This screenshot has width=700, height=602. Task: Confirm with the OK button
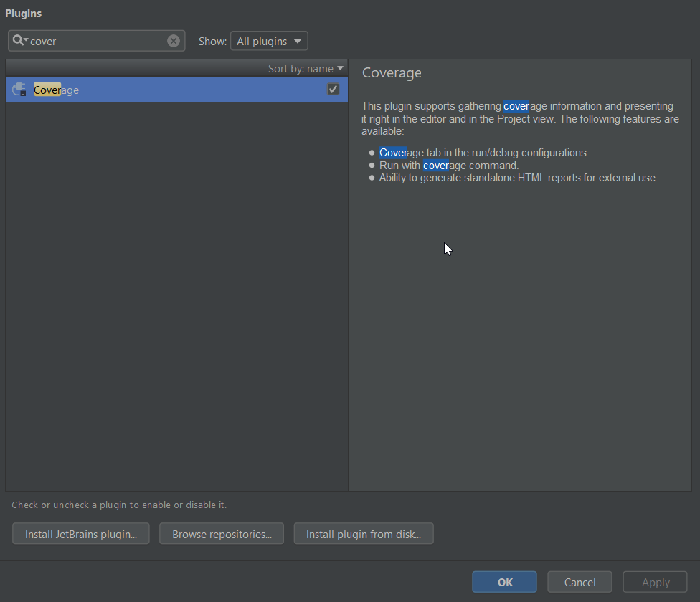click(504, 582)
